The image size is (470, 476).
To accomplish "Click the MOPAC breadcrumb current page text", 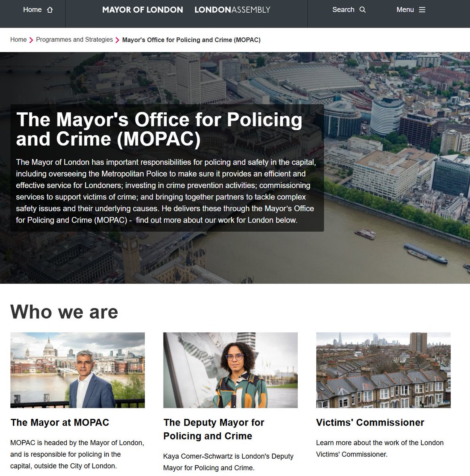I will [191, 40].
